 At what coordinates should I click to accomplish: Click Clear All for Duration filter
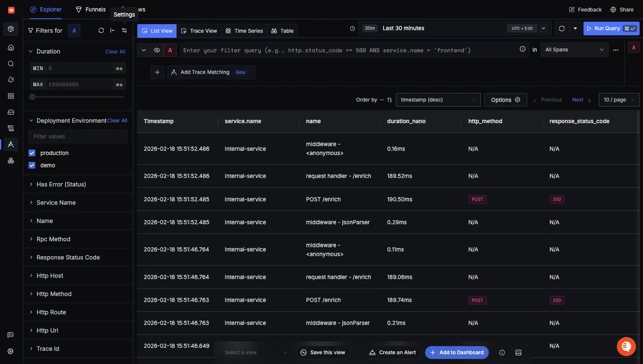(115, 51)
